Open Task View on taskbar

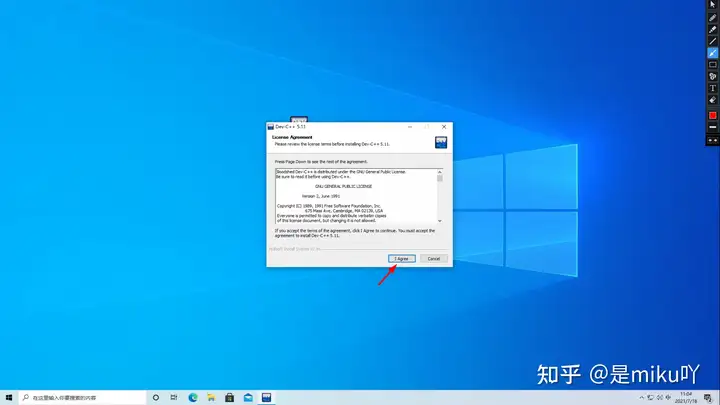pos(174,397)
